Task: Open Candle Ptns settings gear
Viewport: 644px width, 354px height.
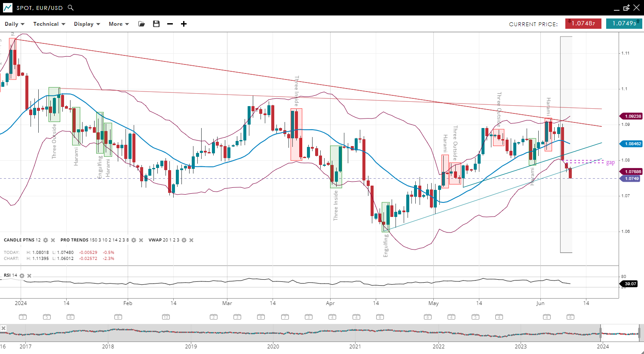Action: tap(46, 240)
